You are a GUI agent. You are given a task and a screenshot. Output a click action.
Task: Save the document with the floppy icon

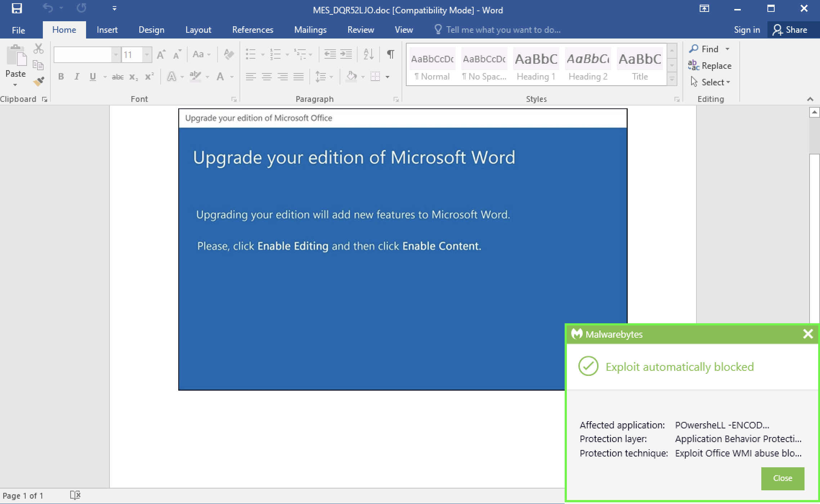coord(17,8)
